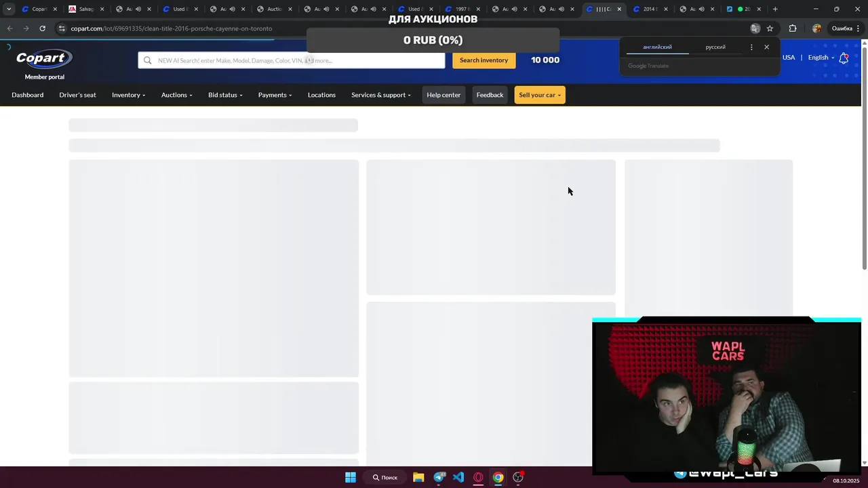
Task: Open the Dashboard page
Action: pos(27,95)
